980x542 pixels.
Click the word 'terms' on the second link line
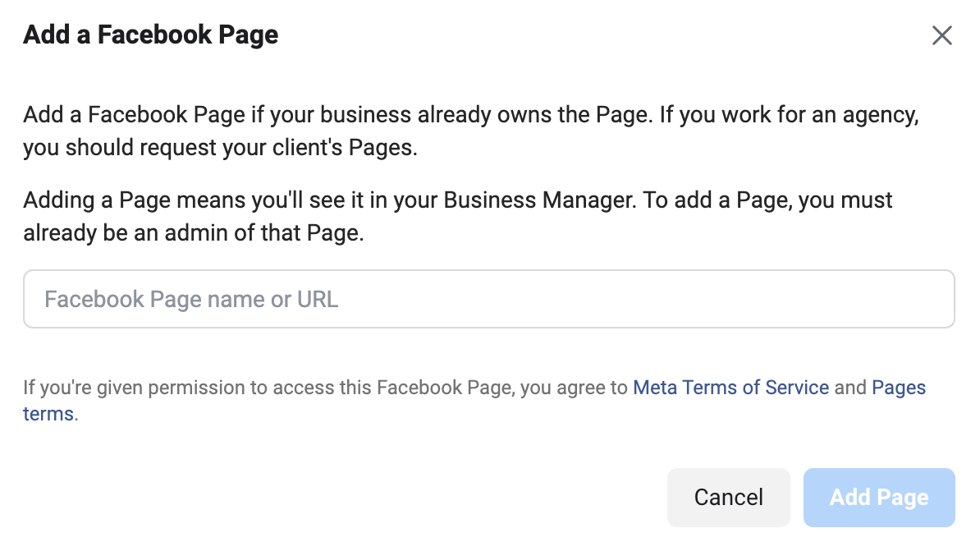(x=48, y=414)
